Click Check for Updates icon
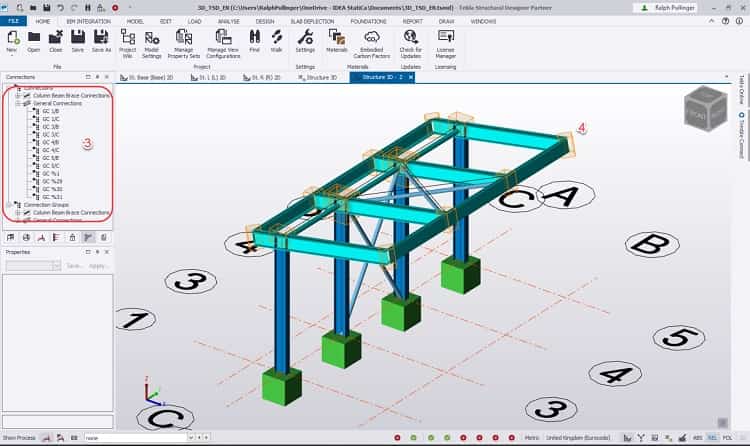The height and width of the screenshot is (446, 750). [x=410, y=37]
